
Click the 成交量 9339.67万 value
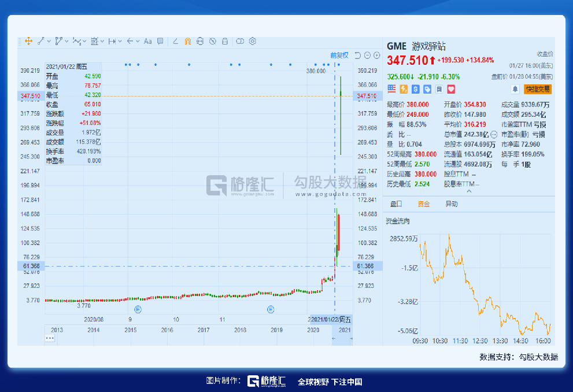click(535, 105)
